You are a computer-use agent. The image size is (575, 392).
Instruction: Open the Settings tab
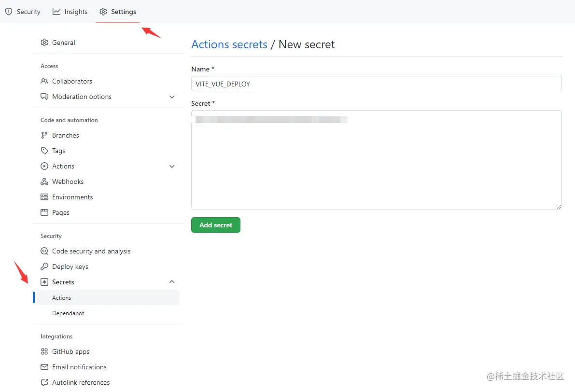118,12
